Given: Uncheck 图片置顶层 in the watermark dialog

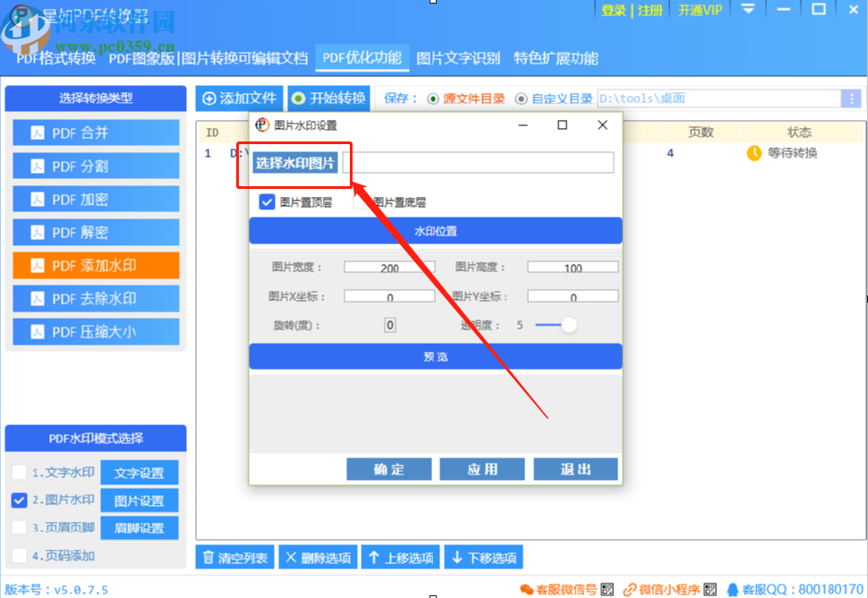Looking at the screenshot, I should click(x=267, y=201).
